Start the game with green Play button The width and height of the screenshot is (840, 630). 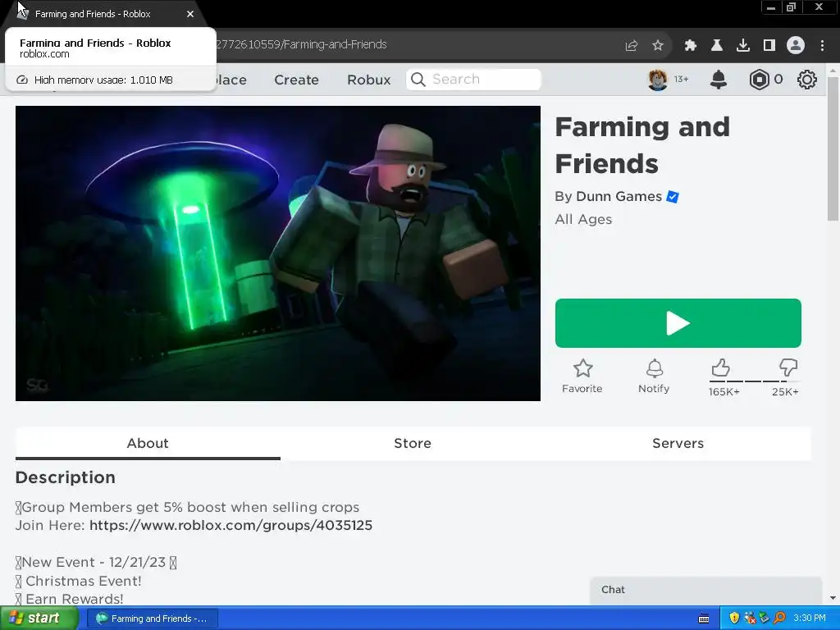pos(678,323)
